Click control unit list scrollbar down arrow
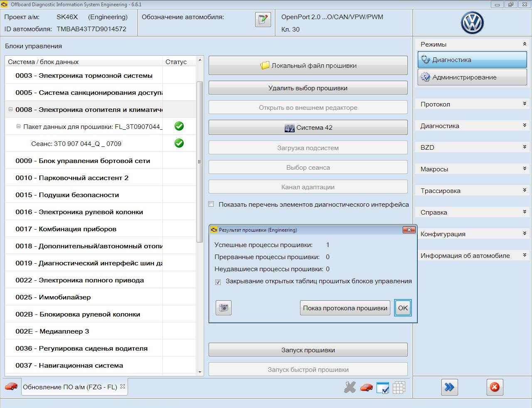The height and width of the screenshot is (408, 532). click(200, 372)
